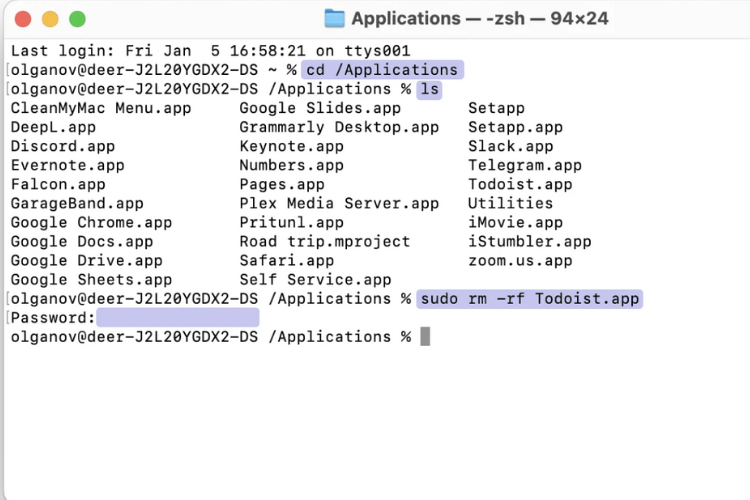Click the terminal cursor at the last prompt
Screen dimensions: 750x500
(x=425, y=336)
